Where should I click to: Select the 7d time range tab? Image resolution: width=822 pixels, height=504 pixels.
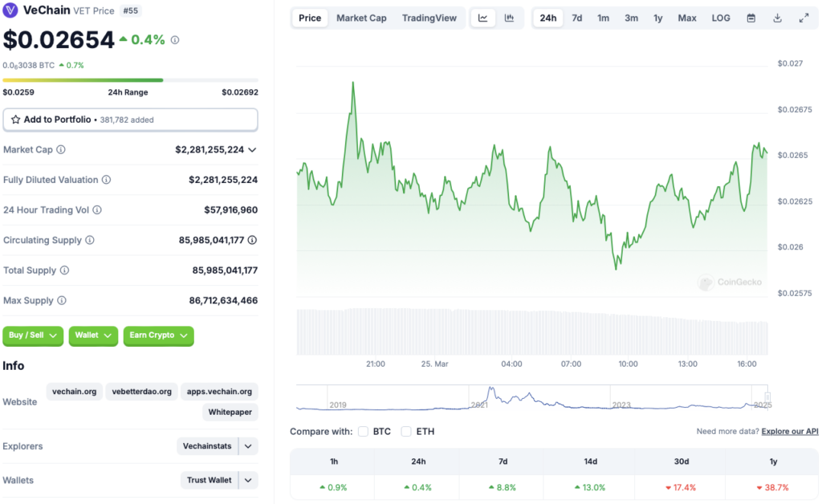pyautogui.click(x=576, y=18)
